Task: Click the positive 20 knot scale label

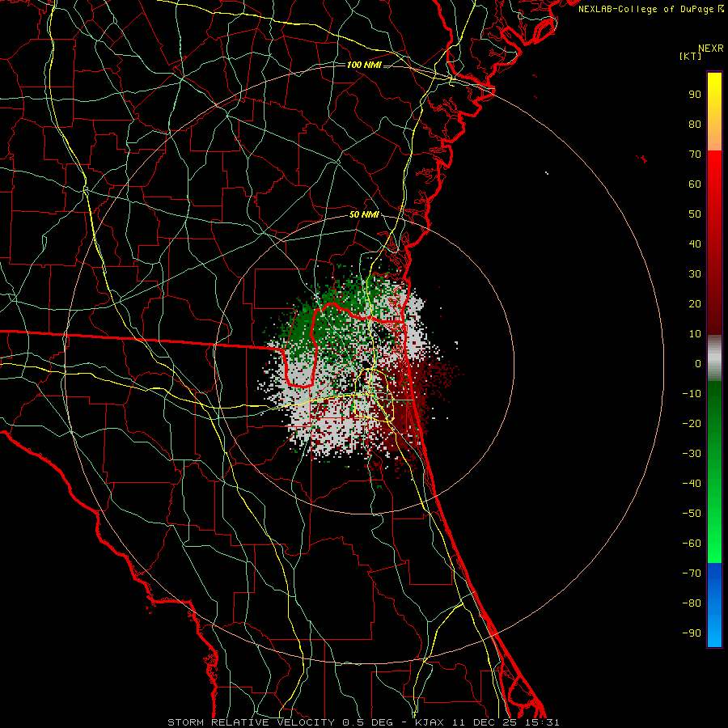Action: [695, 303]
